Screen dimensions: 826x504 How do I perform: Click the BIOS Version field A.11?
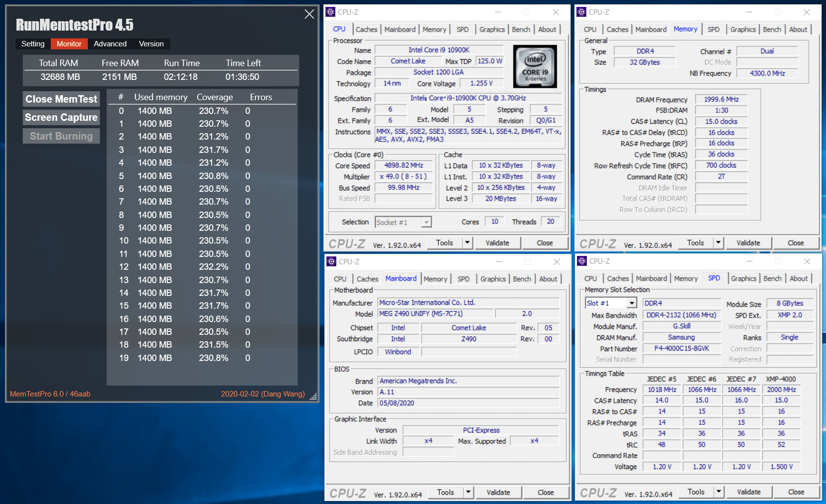tap(468, 392)
